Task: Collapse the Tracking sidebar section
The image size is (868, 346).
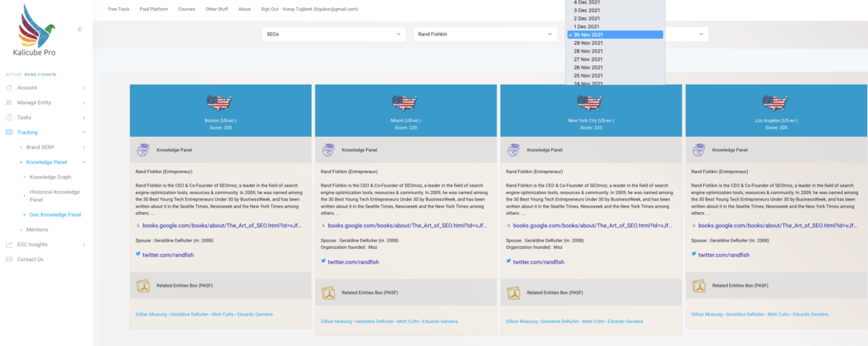Action: (x=85, y=132)
